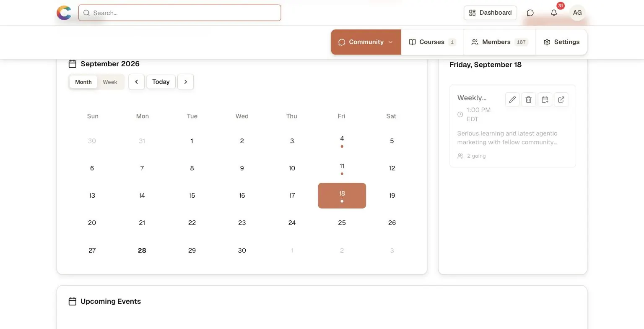Select greyed August 31 date

pos(142,141)
